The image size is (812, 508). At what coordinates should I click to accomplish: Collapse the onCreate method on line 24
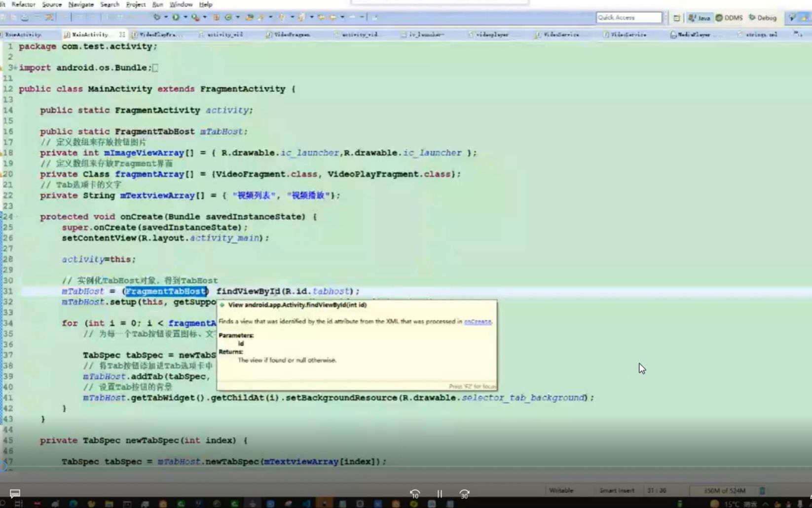(15, 216)
